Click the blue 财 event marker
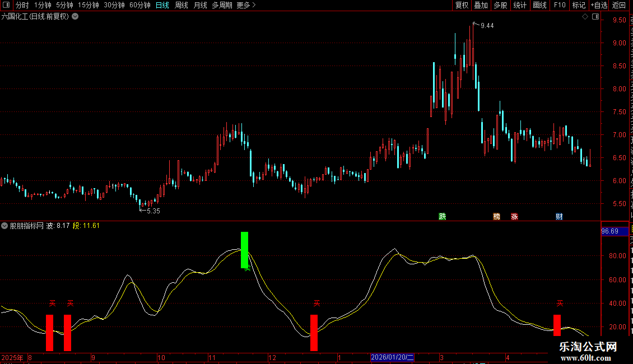Image resolution: width=633 pixels, height=364 pixels. pyautogui.click(x=559, y=217)
